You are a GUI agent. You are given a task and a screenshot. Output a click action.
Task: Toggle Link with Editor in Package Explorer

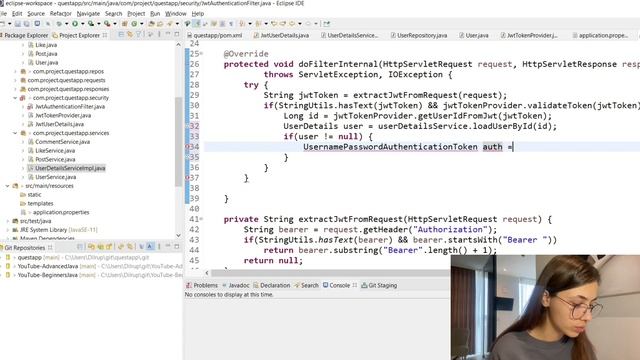(129, 35)
